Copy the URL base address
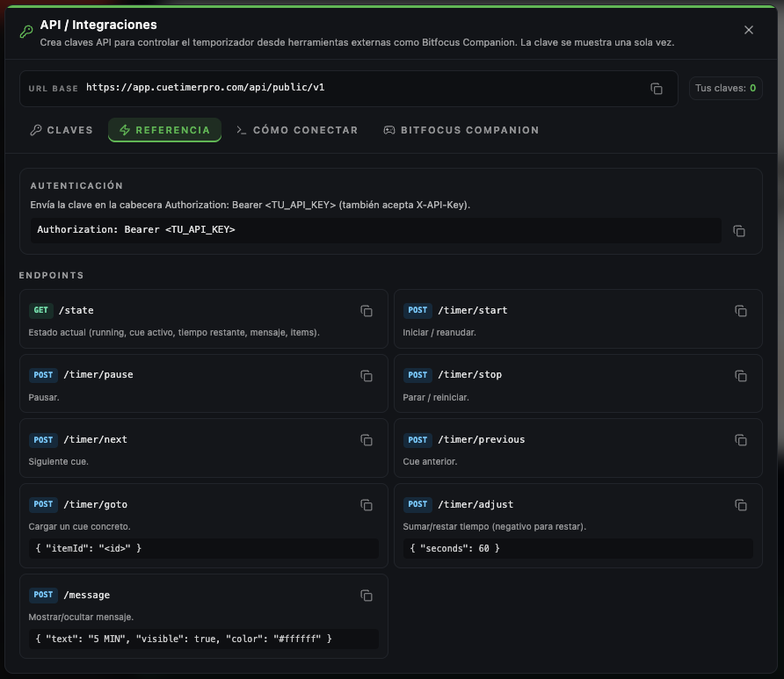Viewport: 784px width, 679px height. (656, 89)
